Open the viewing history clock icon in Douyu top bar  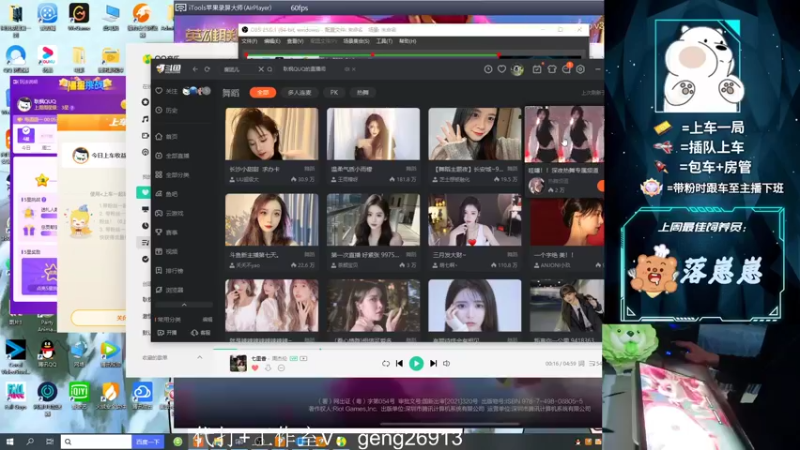(x=488, y=69)
